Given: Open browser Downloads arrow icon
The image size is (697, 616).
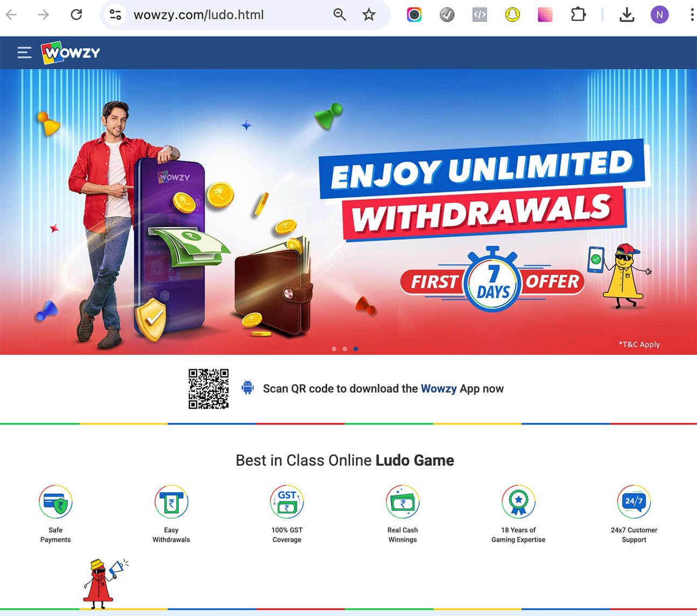Looking at the screenshot, I should (x=626, y=15).
